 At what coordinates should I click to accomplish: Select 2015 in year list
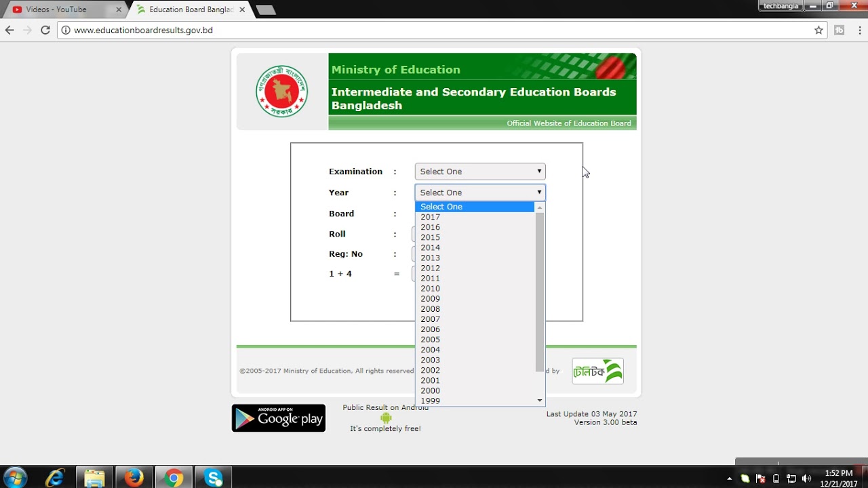tap(475, 237)
